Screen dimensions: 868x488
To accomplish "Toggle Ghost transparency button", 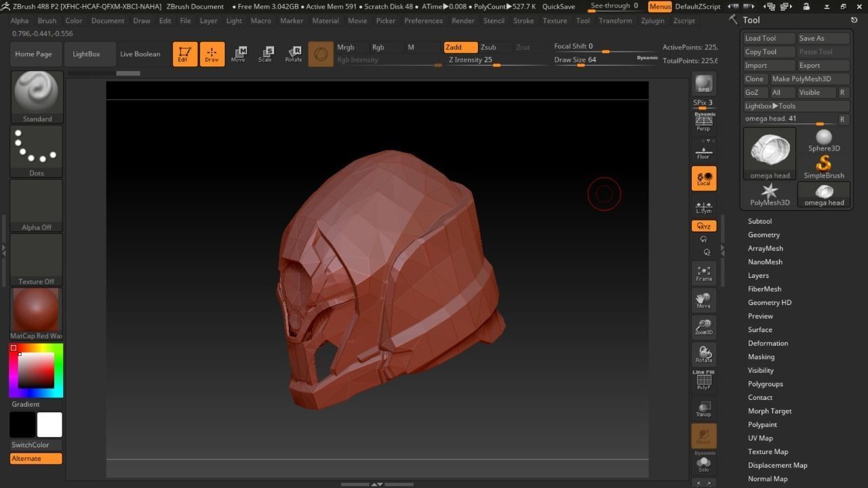I will click(x=704, y=436).
